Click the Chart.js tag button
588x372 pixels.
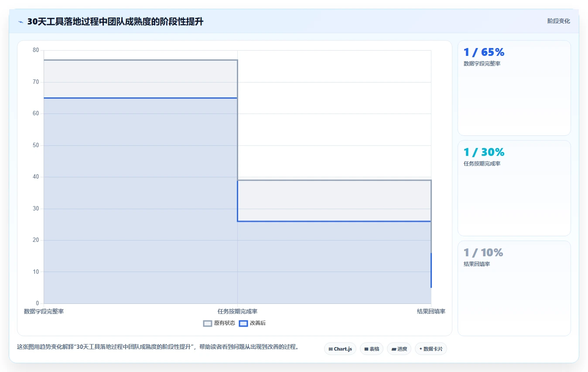[x=340, y=349]
